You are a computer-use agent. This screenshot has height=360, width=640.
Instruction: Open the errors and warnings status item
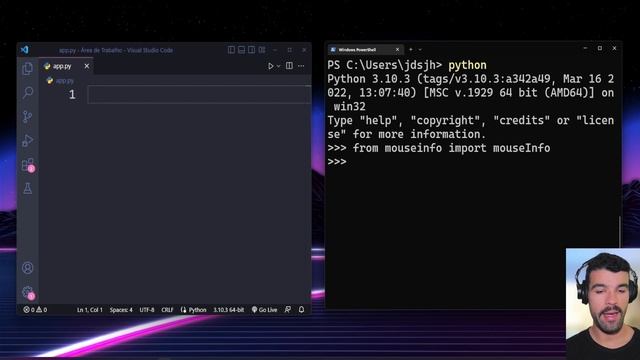[x=35, y=310]
